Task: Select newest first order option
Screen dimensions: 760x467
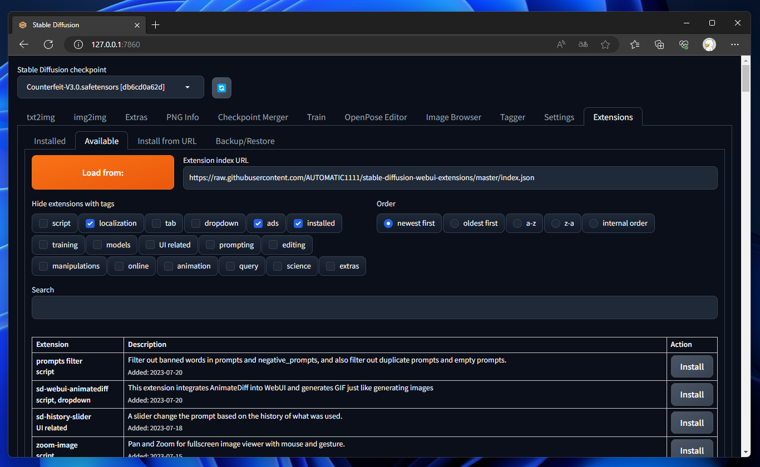Action: 388,224
